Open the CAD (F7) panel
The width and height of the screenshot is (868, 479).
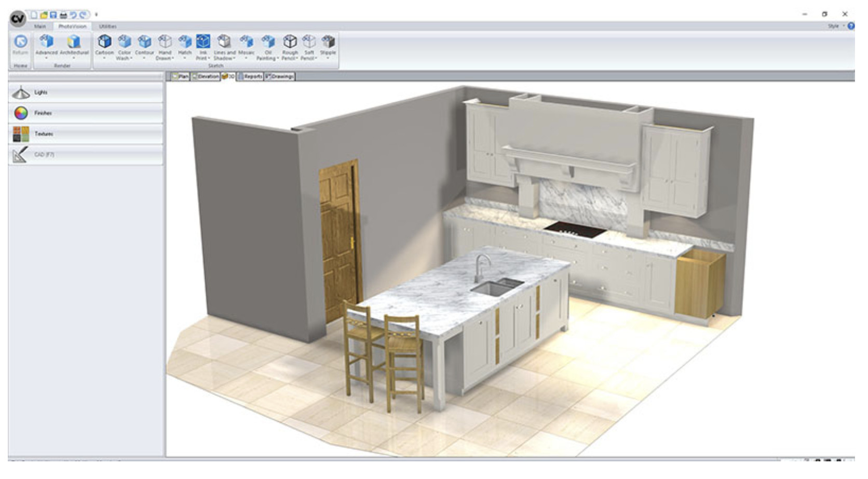[86, 155]
